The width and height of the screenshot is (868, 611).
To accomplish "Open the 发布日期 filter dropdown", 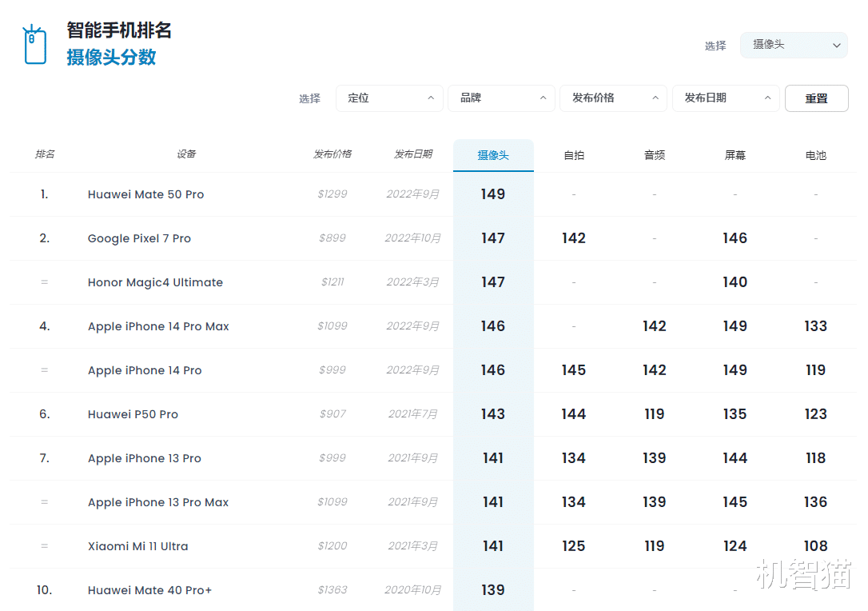I will [726, 98].
